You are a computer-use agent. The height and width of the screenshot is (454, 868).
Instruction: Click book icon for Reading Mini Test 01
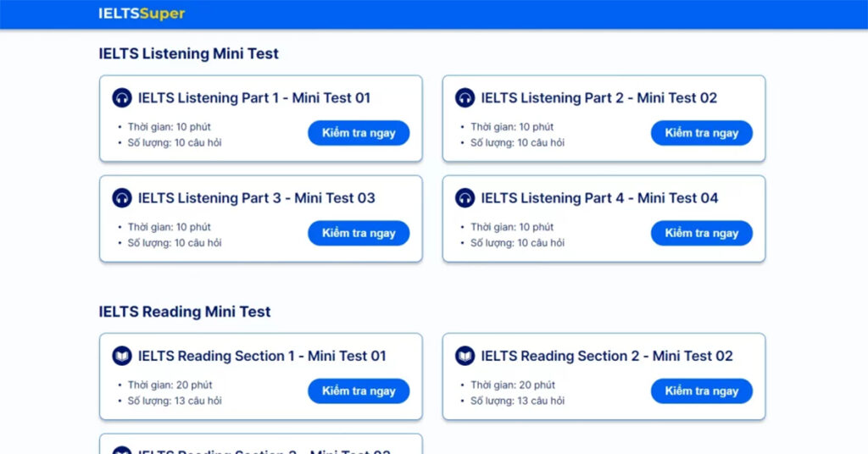(x=122, y=356)
